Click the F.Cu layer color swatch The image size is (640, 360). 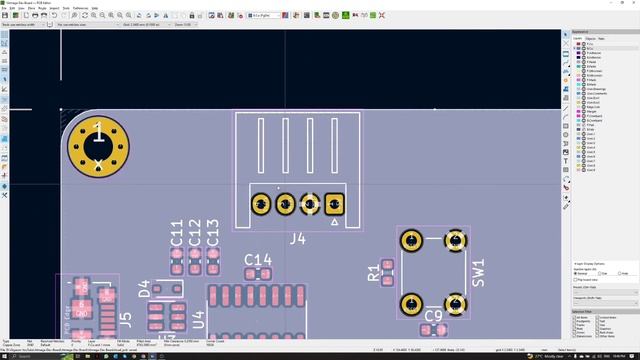coord(578,44)
